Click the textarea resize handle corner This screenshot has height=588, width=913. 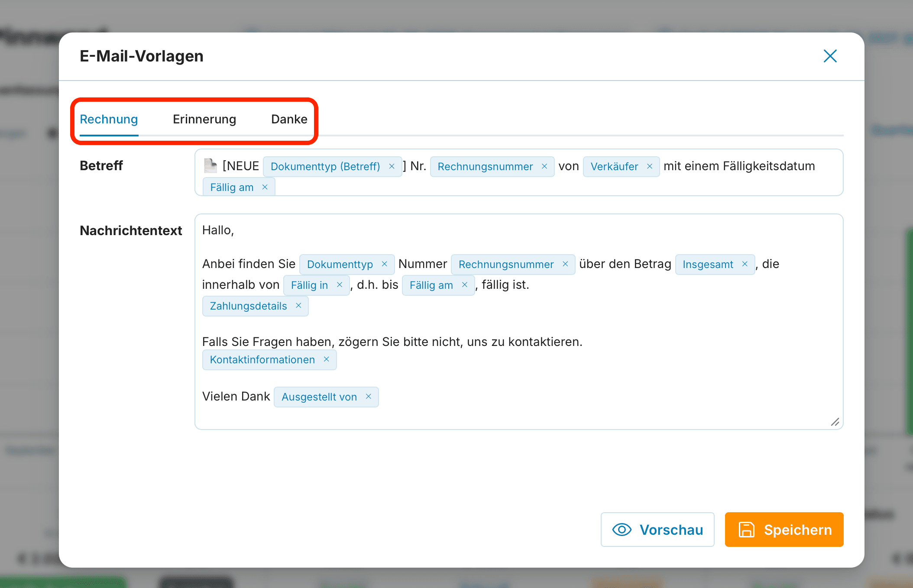pyautogui.click(x=835, y=422)
